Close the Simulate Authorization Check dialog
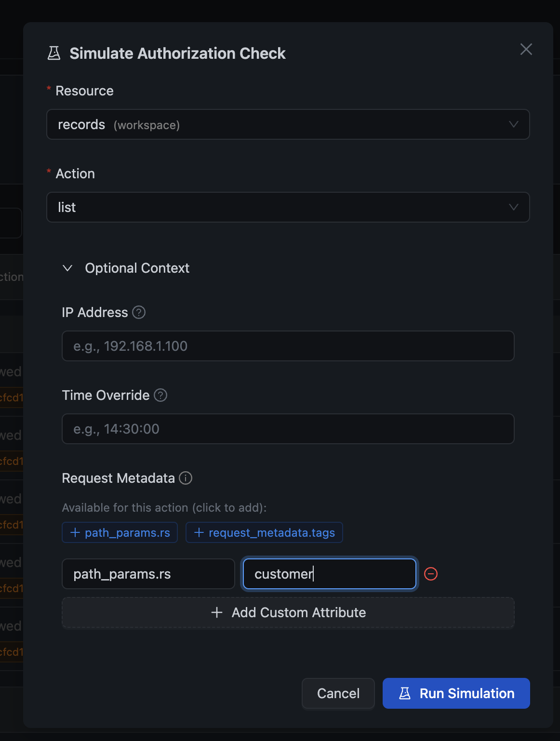 point(526,49)
